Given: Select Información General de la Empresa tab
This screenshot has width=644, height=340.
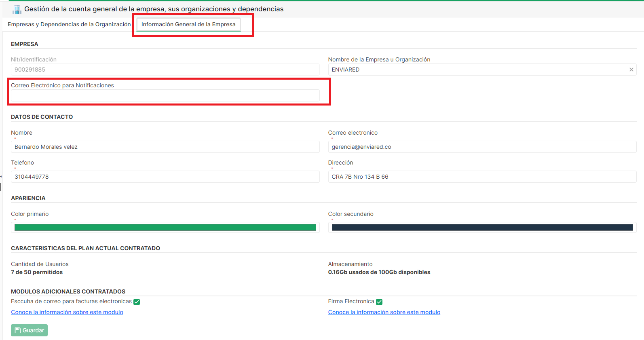Looking at the screenshot, I should click(x=188, y=24).
